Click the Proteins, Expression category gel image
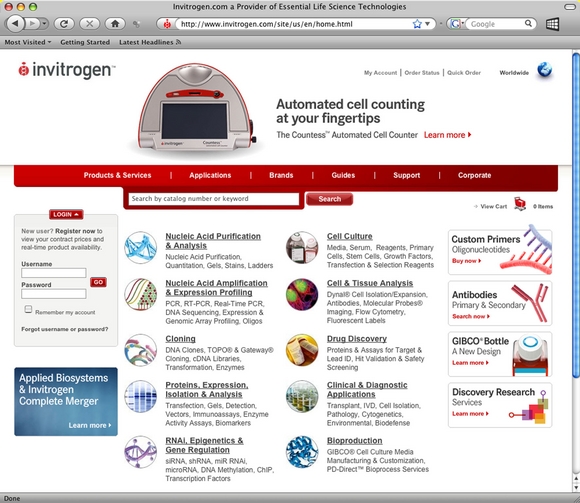The image size is (580, 503). [x=141, y=396]
